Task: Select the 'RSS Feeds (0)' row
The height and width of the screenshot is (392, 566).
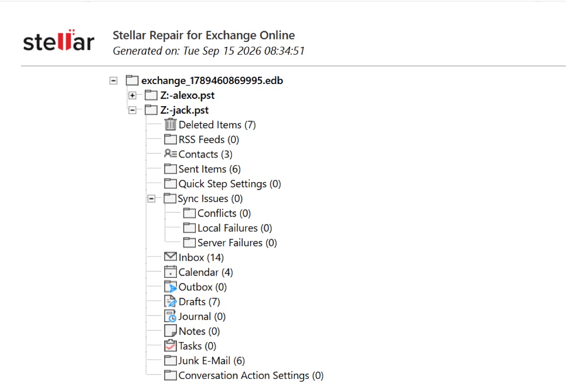Action: click(209, 140)
